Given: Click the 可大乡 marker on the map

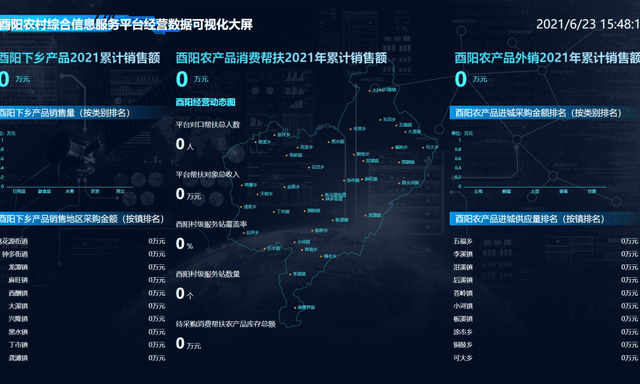Looking at the screenshot, I should tap(430, 147).
